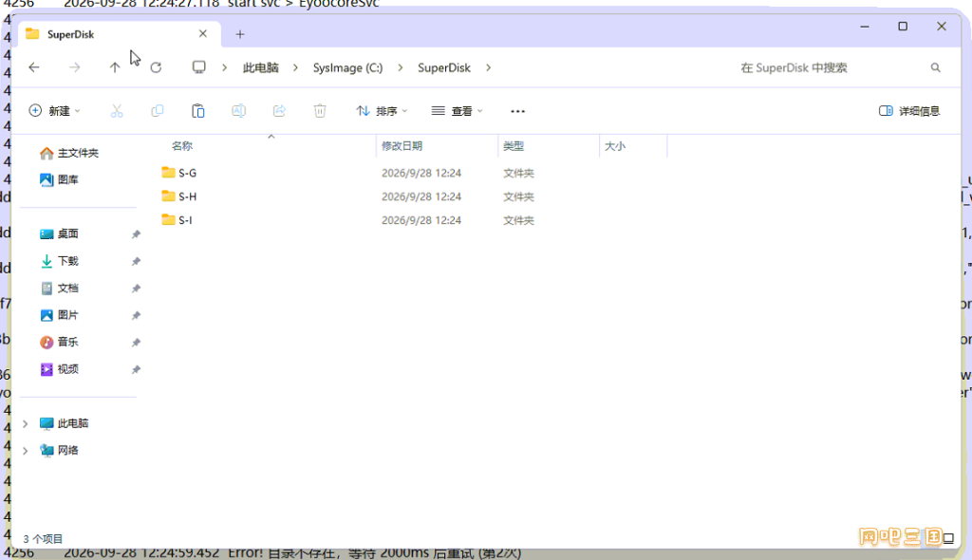Click SuperDisk in the address breadcrumb
The height and width of the screenshot is (560, 972).
(x=444, y=67)
